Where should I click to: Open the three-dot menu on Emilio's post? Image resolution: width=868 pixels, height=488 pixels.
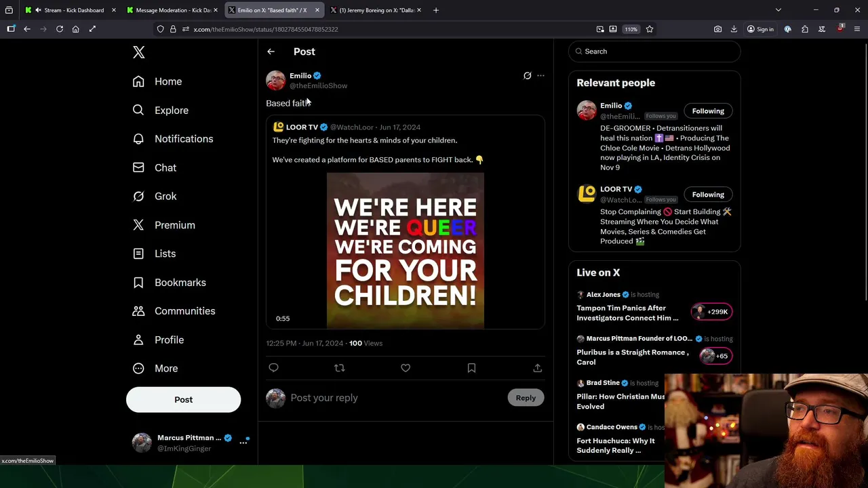pyautogui.click(x=540, y=76)
